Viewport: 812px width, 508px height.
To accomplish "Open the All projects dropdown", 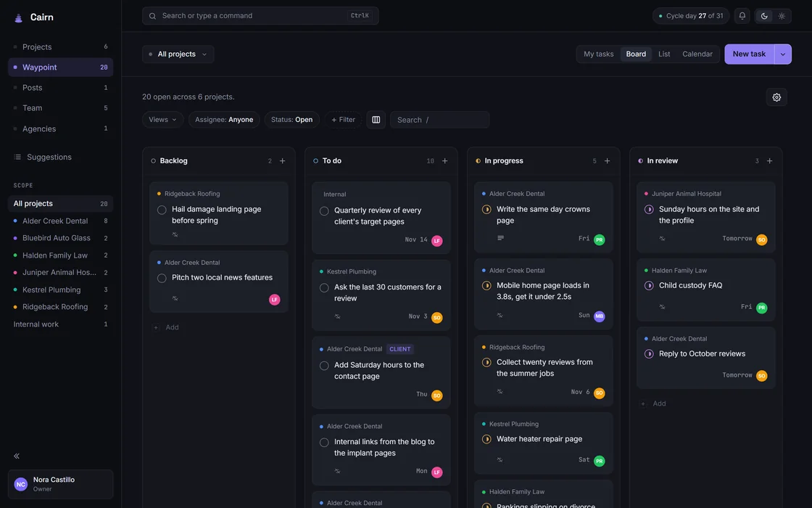I will coord(178,54).
